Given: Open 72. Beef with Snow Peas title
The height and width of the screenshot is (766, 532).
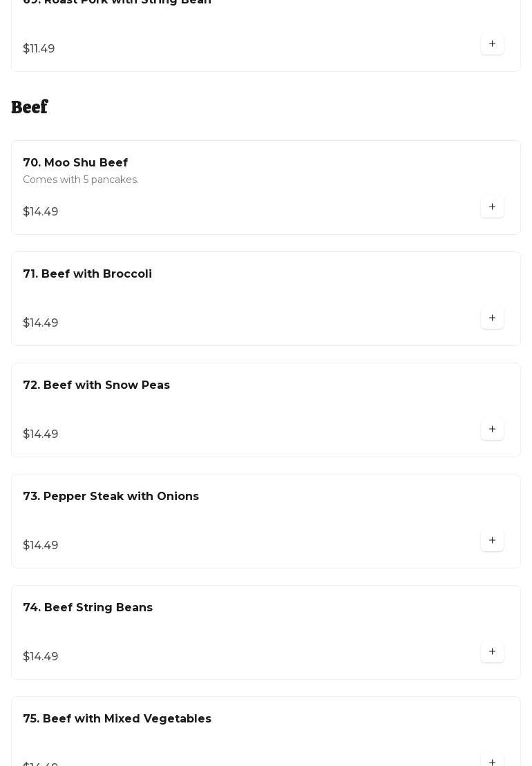Looking at the screenshot, I should pyautogui.click(x=96, y=385).
